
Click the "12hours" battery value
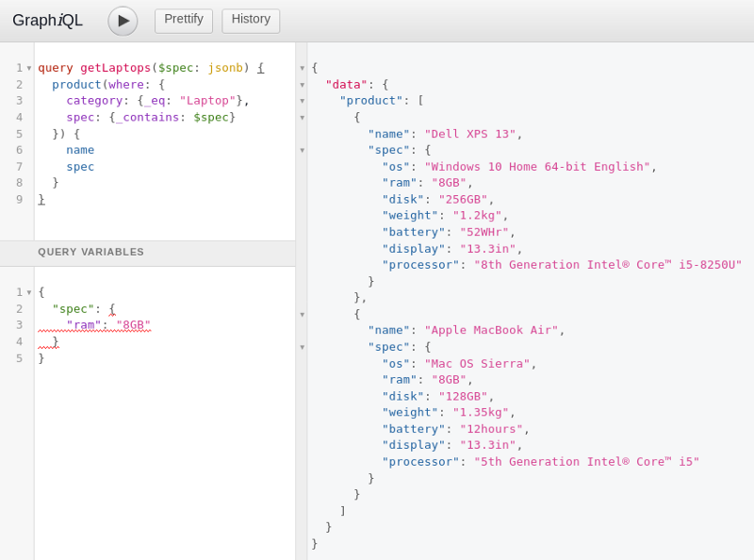(491, 429)
